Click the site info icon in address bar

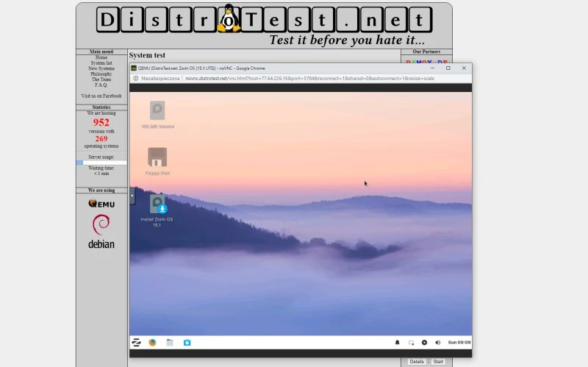pos(136,79)
